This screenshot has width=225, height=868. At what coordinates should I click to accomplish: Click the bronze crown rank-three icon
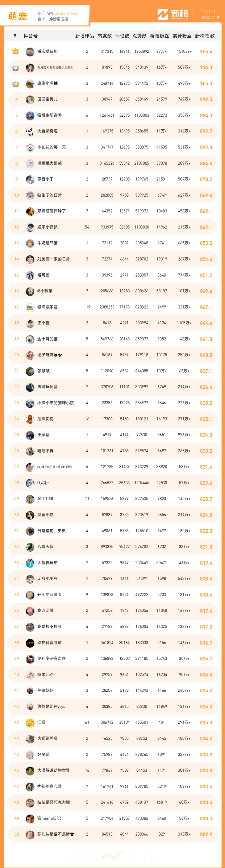[15, 84]
